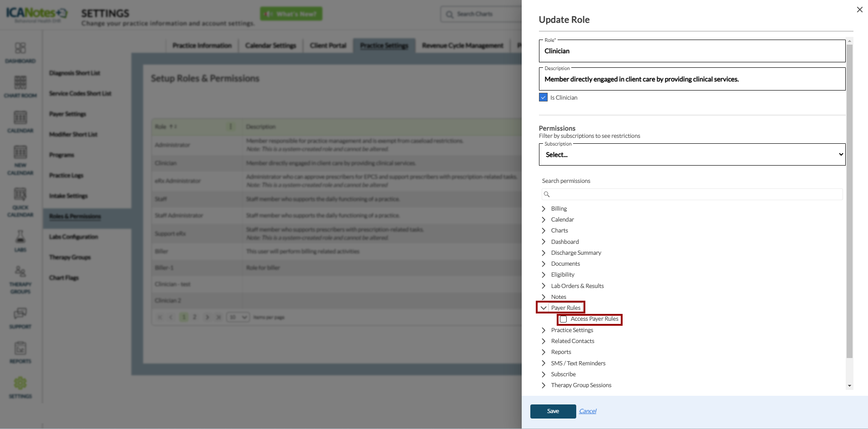This screenshot has width=868, height=429.
Task: Click the Search permissions input field
Action: coord(695,194)
